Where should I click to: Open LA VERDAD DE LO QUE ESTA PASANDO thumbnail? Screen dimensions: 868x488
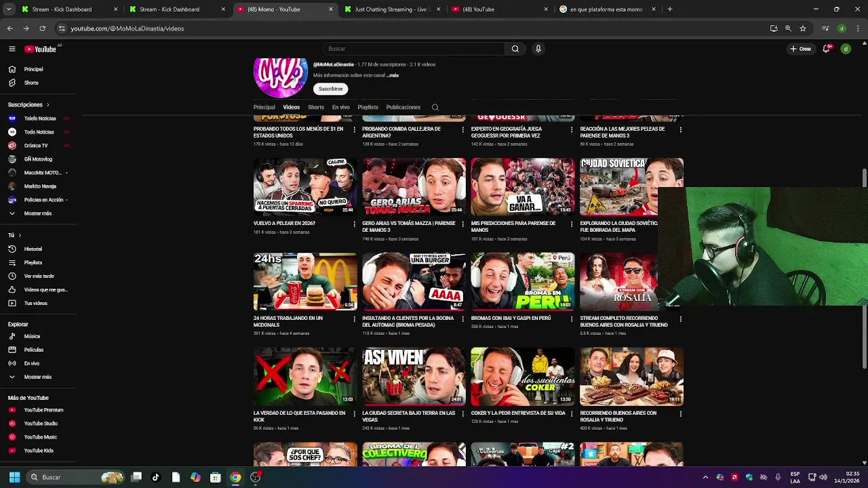pos(305,376)
